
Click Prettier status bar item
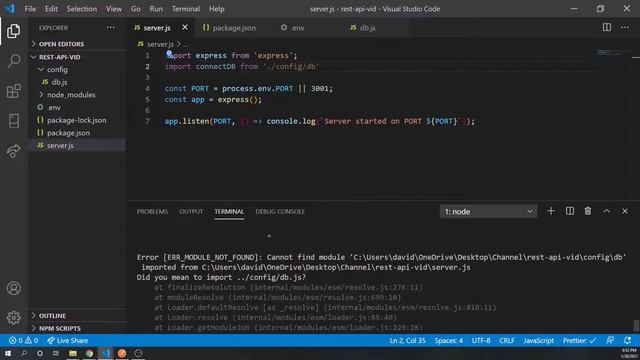[x=579, y=340]
